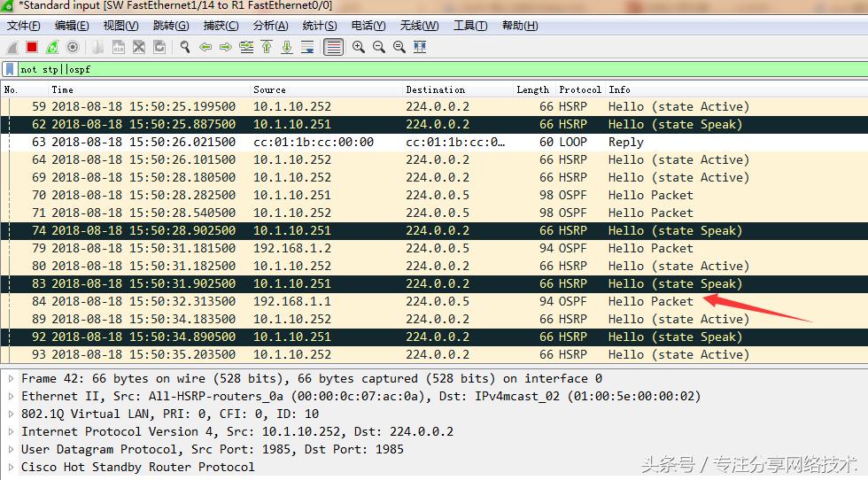Select packet 89 HSRP Active row

point(435,319)
